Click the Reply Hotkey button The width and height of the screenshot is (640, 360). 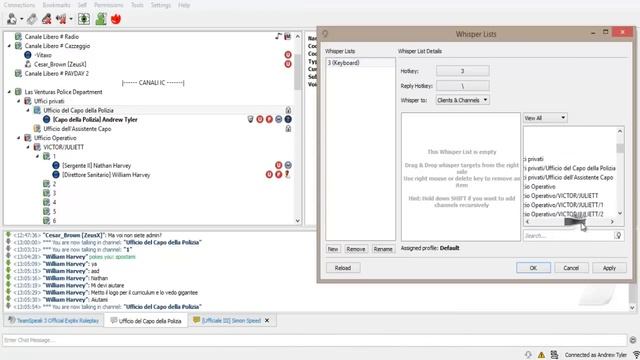coord(462,86)
